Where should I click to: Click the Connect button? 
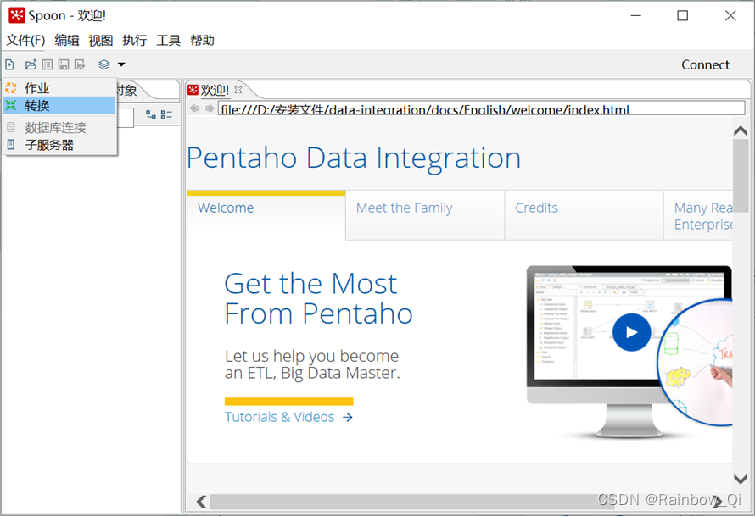pos(705,65)
